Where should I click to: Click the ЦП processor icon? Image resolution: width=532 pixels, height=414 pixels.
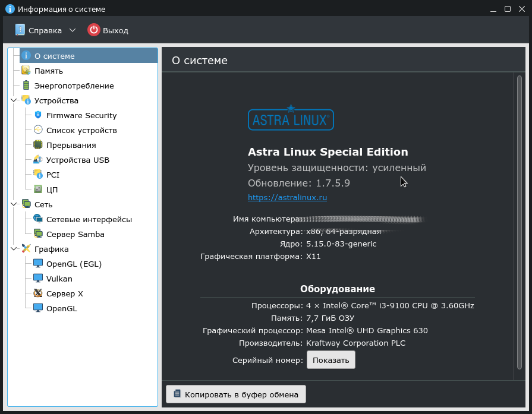[x=38, y=189]
